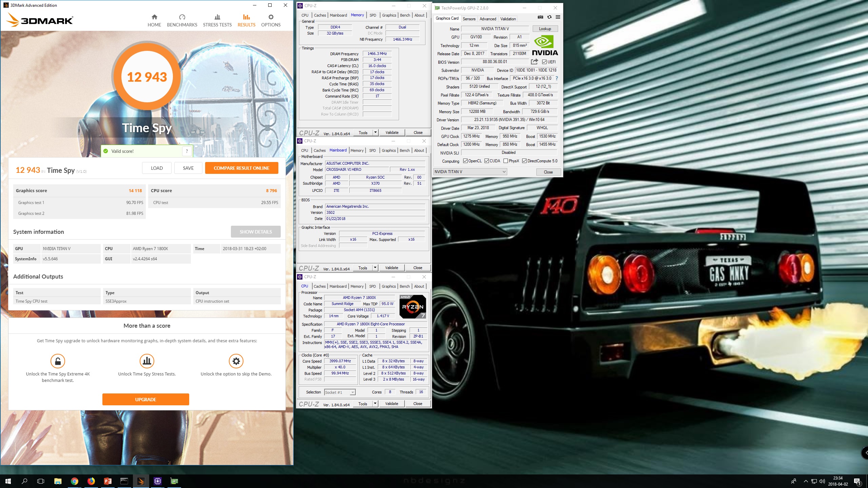Image resolution: width=868 pixels, height=488 pixels.
Task: Open PowerPoint from the taskbar
Action: tap(107, 481)
